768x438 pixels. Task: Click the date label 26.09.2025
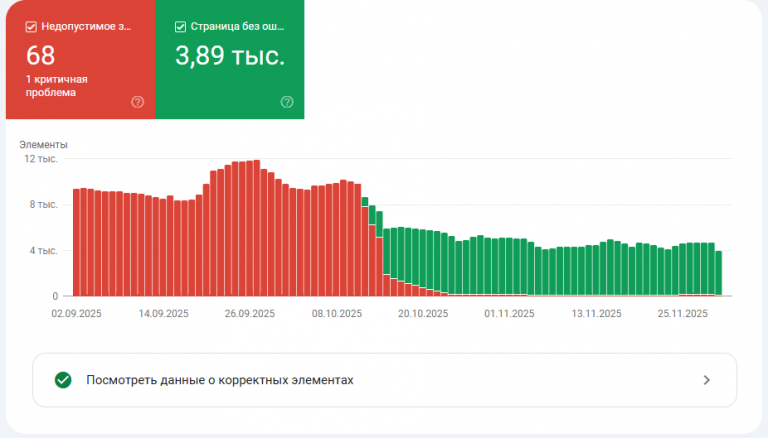click(x=250, y=314)
